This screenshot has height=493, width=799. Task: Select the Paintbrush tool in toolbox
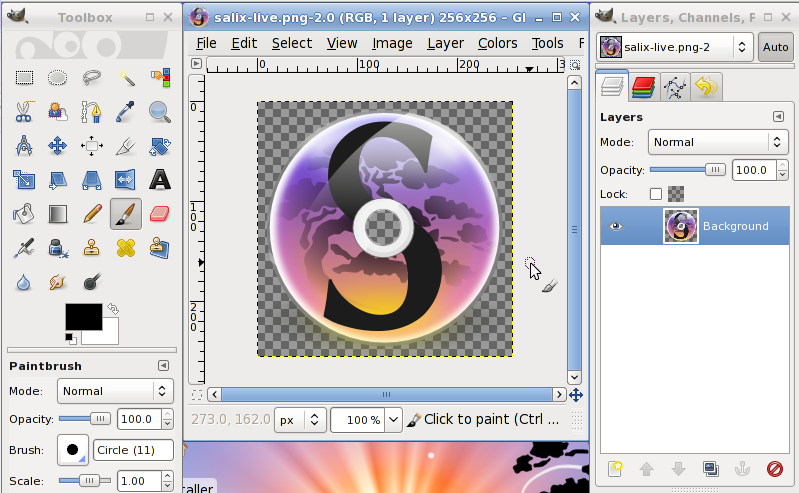point(126,214)
